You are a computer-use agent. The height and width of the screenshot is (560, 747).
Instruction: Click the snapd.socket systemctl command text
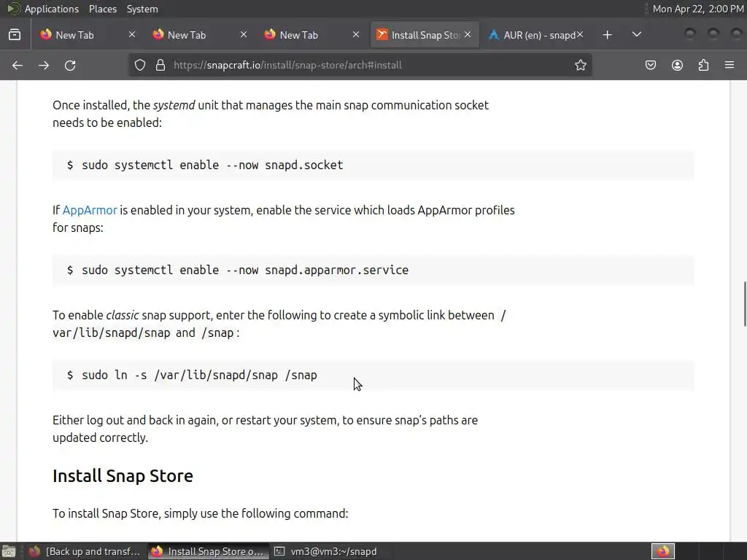(212, 166)
